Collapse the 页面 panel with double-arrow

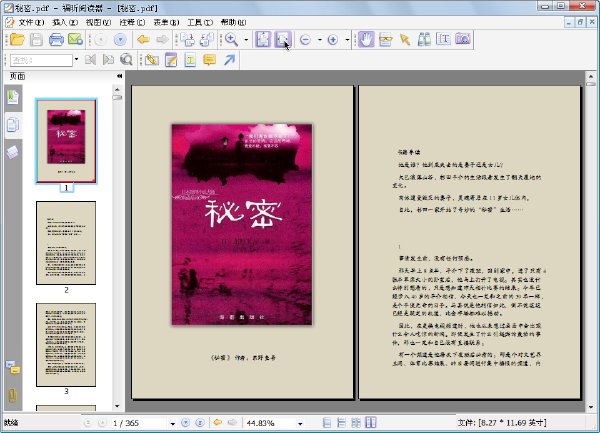(x=119, y=76)
